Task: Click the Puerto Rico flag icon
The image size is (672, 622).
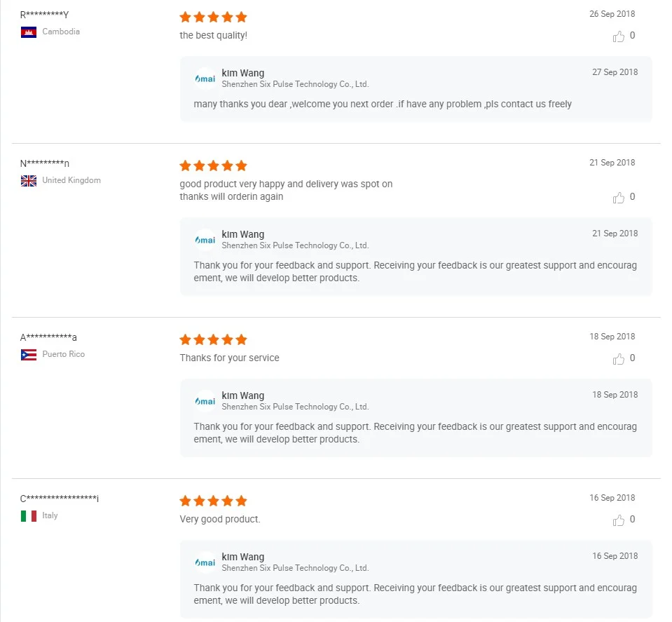Action: point(29,355)
